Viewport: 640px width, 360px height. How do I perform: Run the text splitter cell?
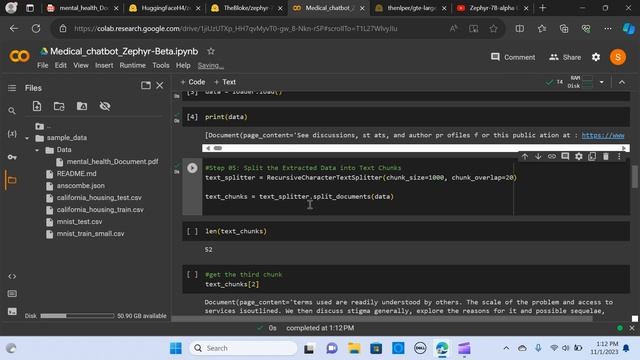tap(192, 168)
